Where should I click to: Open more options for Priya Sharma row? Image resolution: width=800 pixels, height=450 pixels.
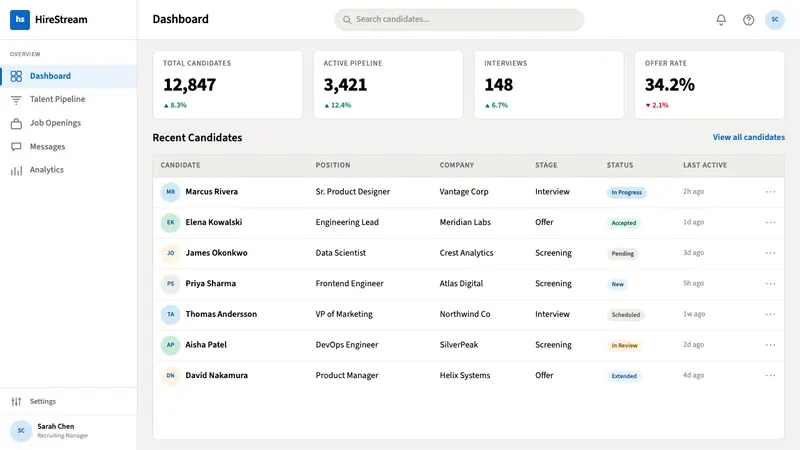click(770, 284)
